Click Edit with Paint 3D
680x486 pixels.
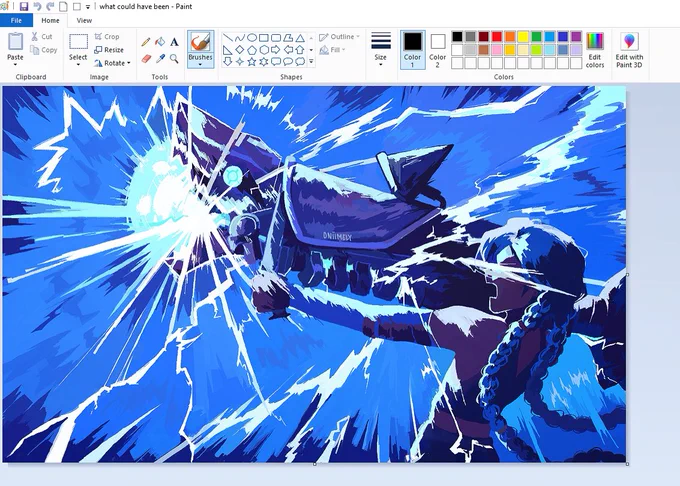pos(629,49)
